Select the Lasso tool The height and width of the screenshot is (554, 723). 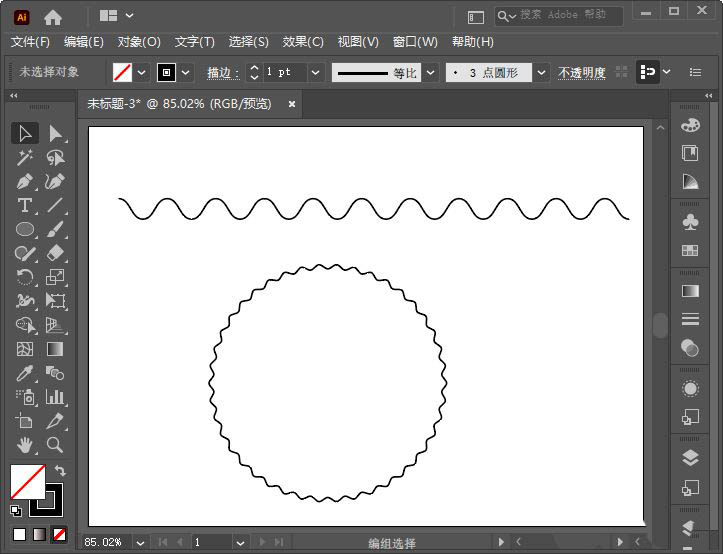[x=55, y=157]
